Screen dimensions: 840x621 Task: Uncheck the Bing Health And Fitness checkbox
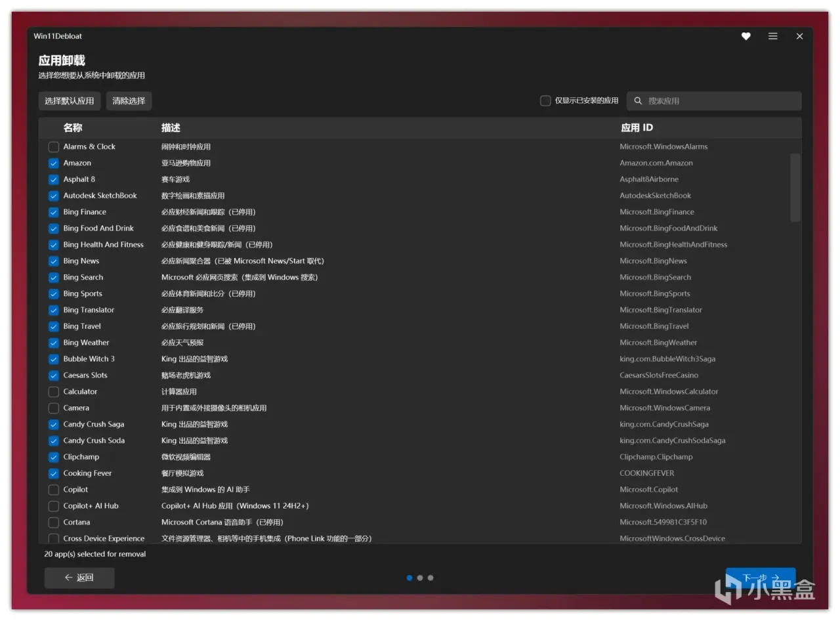click(54, 245)
